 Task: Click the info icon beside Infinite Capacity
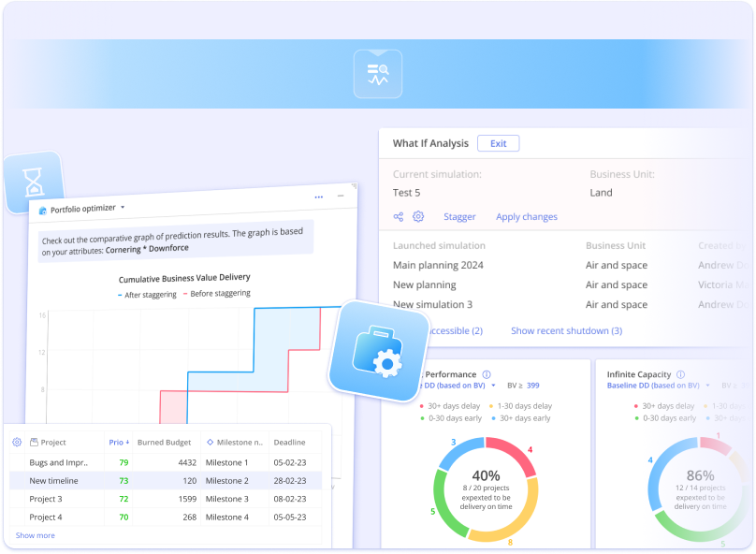(680, 374)
